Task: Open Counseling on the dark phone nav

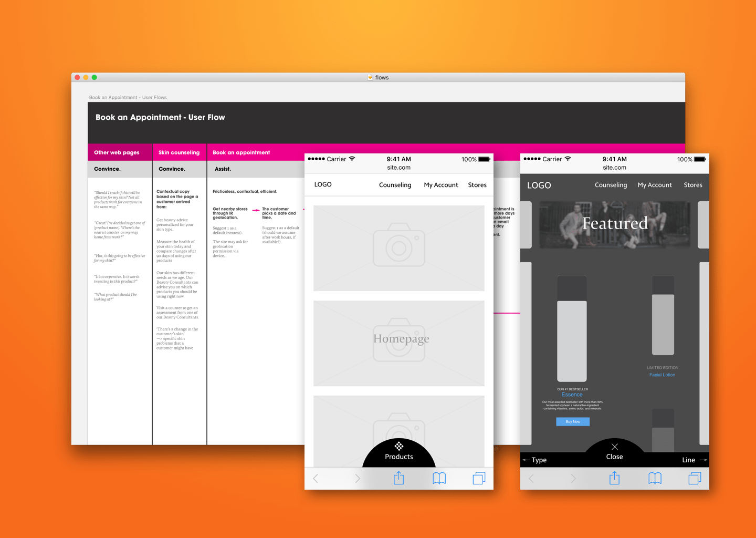Action: pos(611,185)
